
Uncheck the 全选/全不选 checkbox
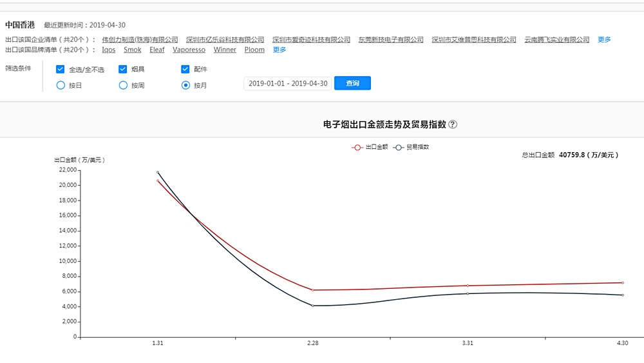click(x=61, y=69)
